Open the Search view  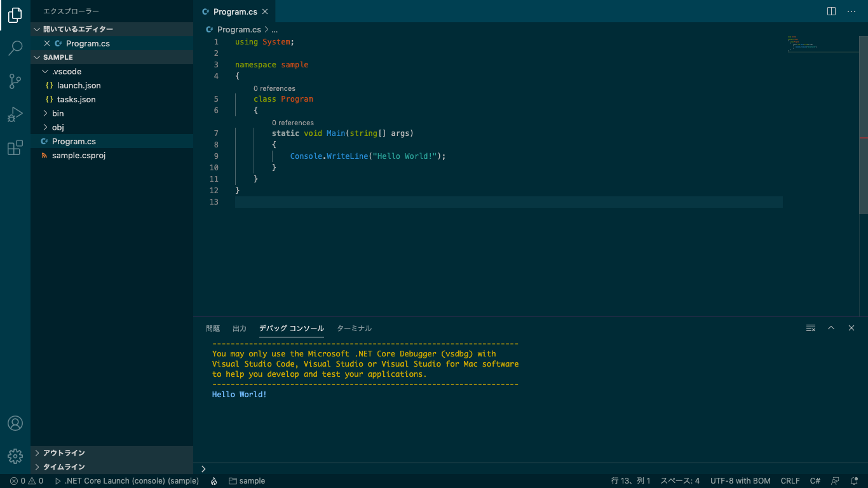pyautogui.click(x=15, y=48)
